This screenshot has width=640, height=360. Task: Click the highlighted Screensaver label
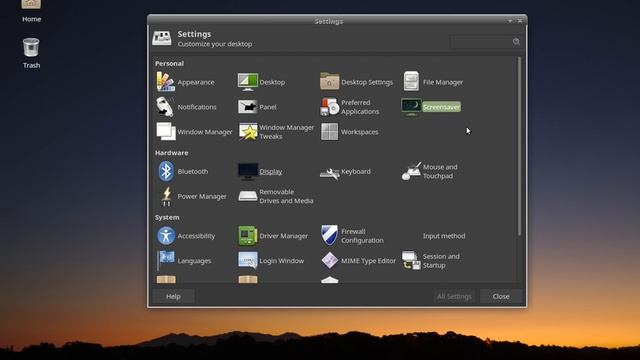point(441,107)
